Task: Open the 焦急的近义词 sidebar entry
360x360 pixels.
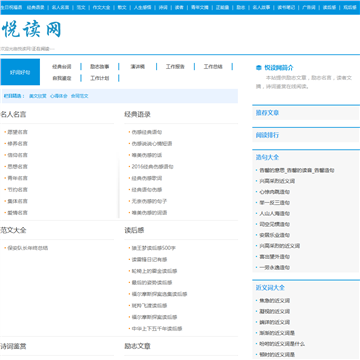Action: (x=275, y=301)
